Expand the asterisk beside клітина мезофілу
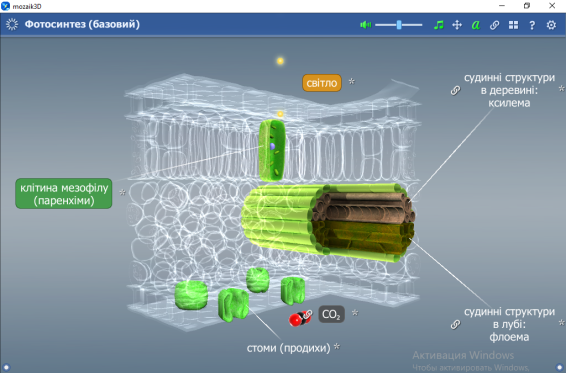The width and height of the screenshot is (566, 373). coord(122,193)
